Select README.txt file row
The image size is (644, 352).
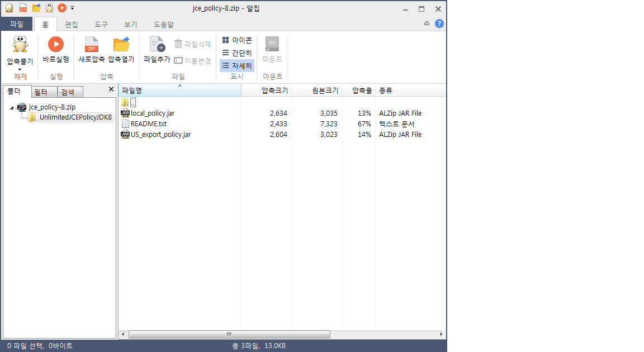(x=282, y=124)
